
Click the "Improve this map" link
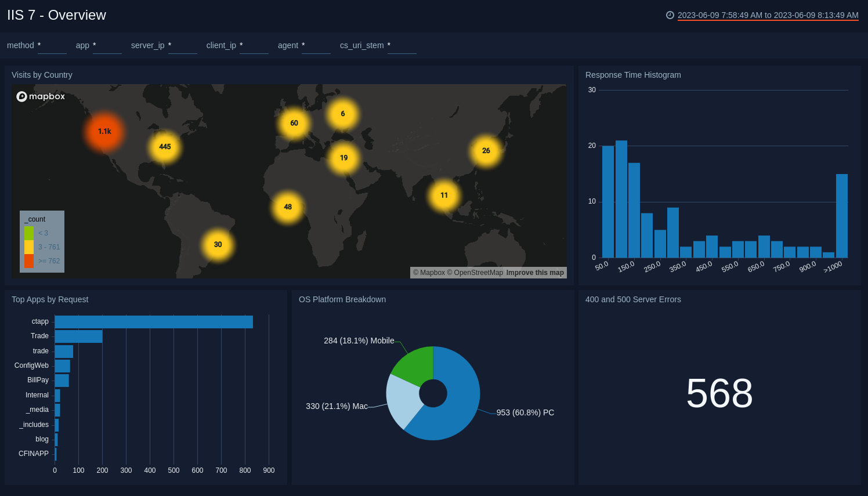[x=534, y=272]
